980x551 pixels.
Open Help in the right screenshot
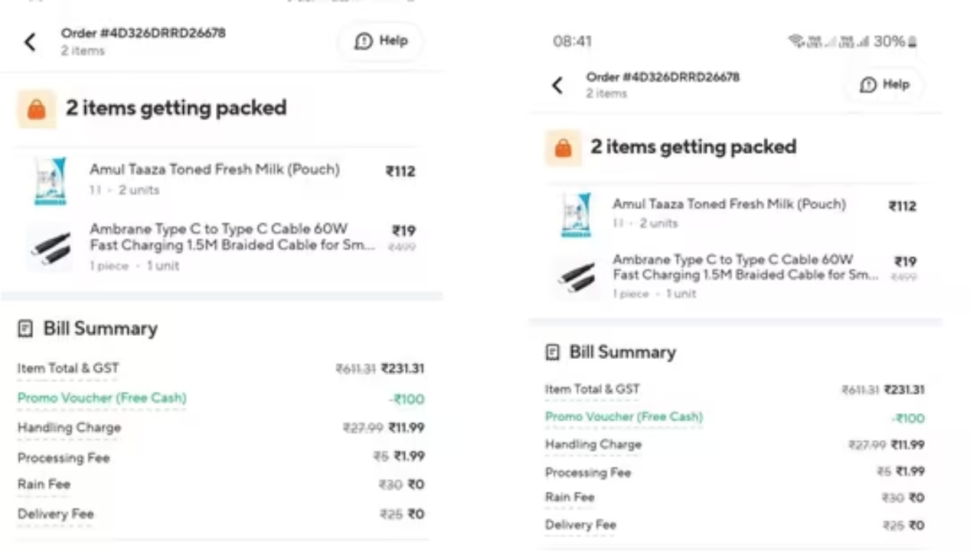pyautogui.click(x=885, y=84)
